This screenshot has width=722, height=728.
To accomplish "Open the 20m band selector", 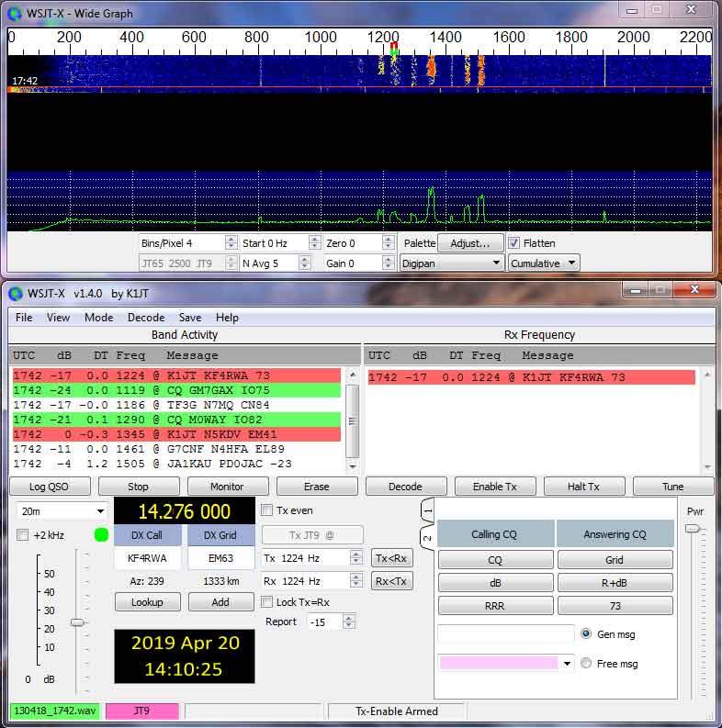I will point(62,511).
